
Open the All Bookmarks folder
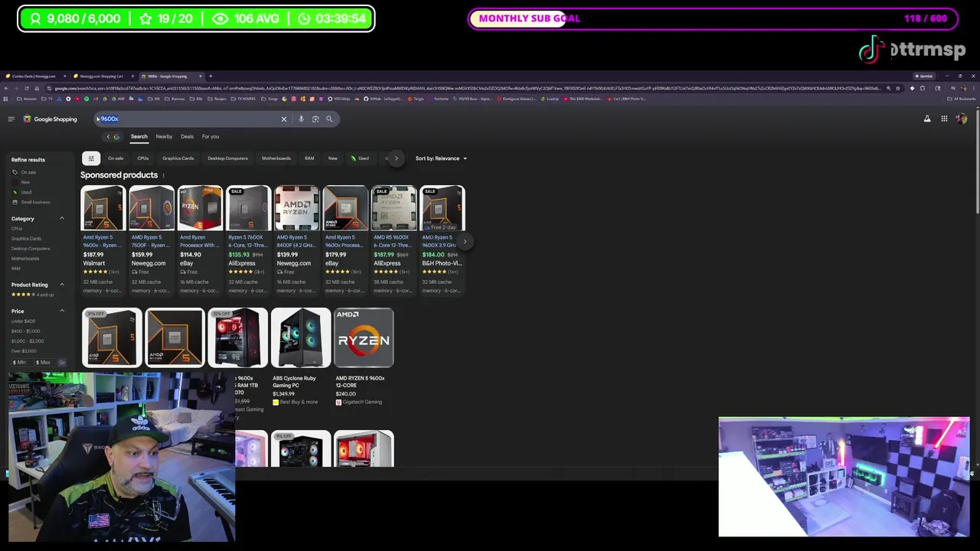tap(962, 99)
